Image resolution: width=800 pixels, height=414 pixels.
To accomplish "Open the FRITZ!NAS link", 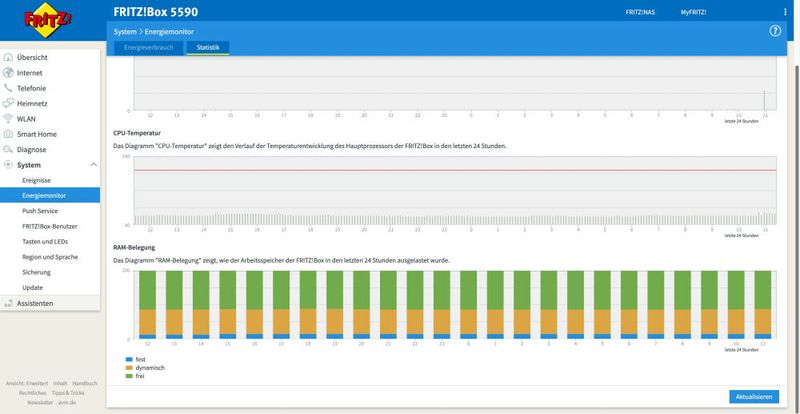I will coord(640,12).
